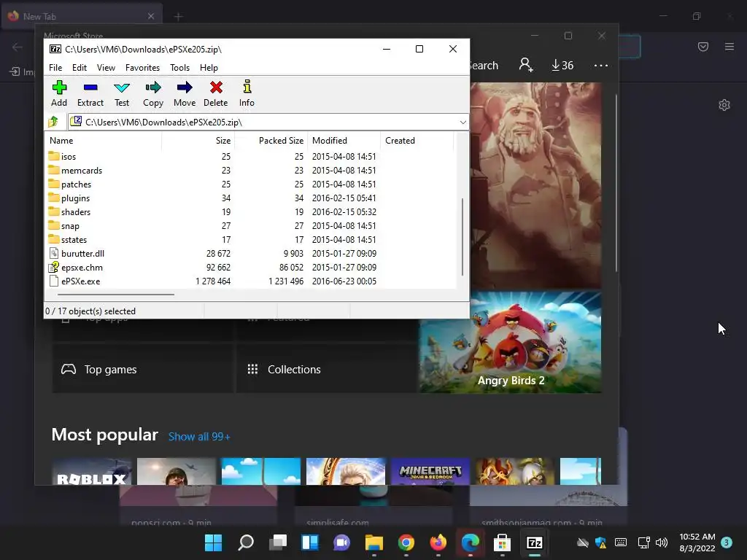Open the Tools menu
The image size is (747, 560).
pyautogui.click(x=179, y=68)
